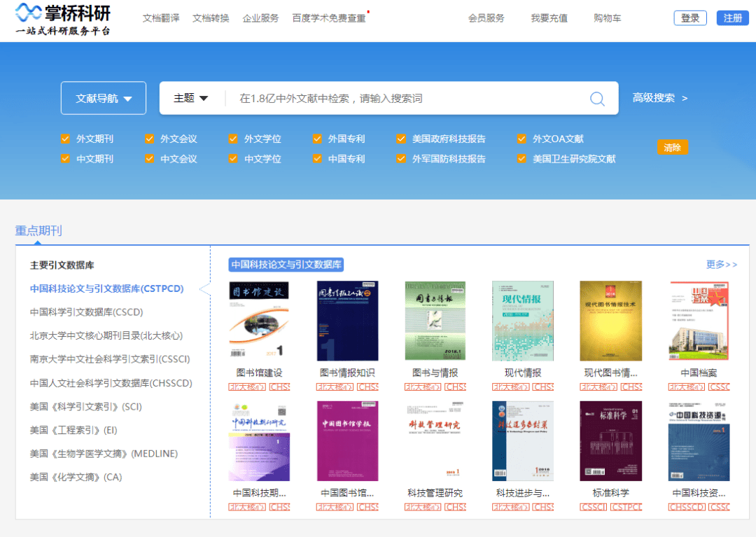Click the 北大核心 tag under 图书馆建设
The height and width of the screenshot is (537, 756).
247,386
